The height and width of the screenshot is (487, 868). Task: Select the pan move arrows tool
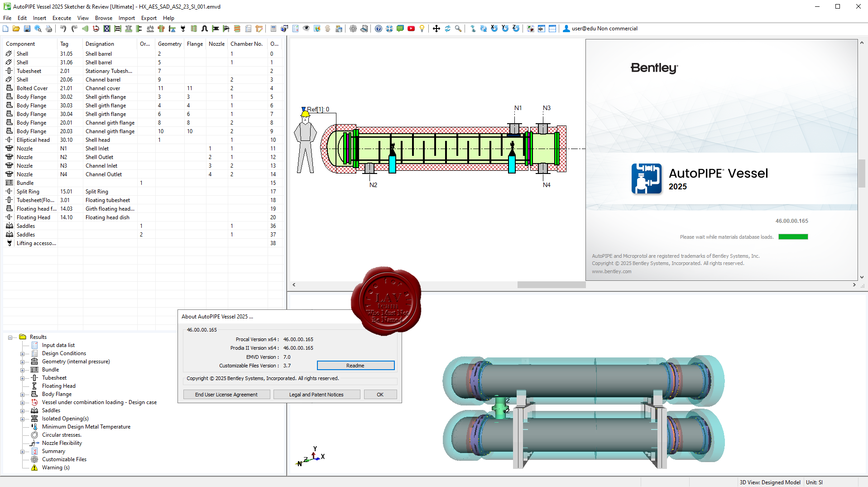coord(436,29)
